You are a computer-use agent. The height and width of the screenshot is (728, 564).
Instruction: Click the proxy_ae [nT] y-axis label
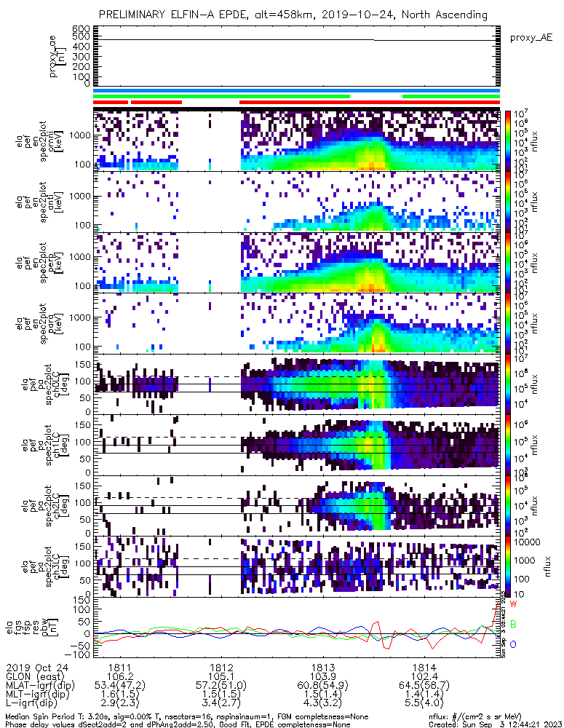click(x=57, y=57)
